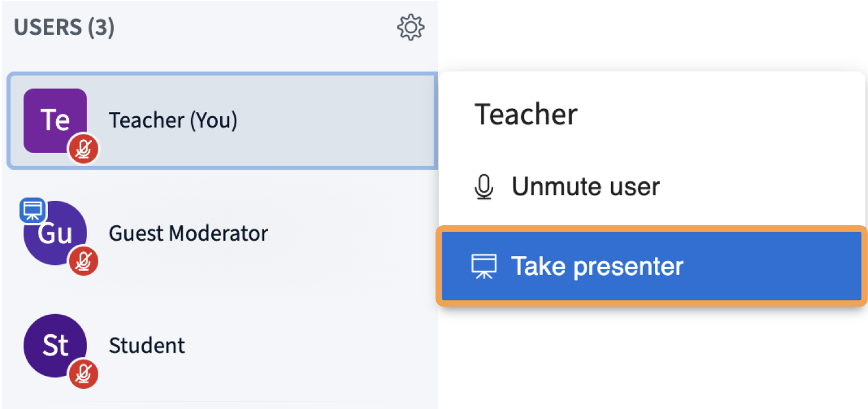
Task: Click the Teacher (You) name label
Action: click(173, 120)
